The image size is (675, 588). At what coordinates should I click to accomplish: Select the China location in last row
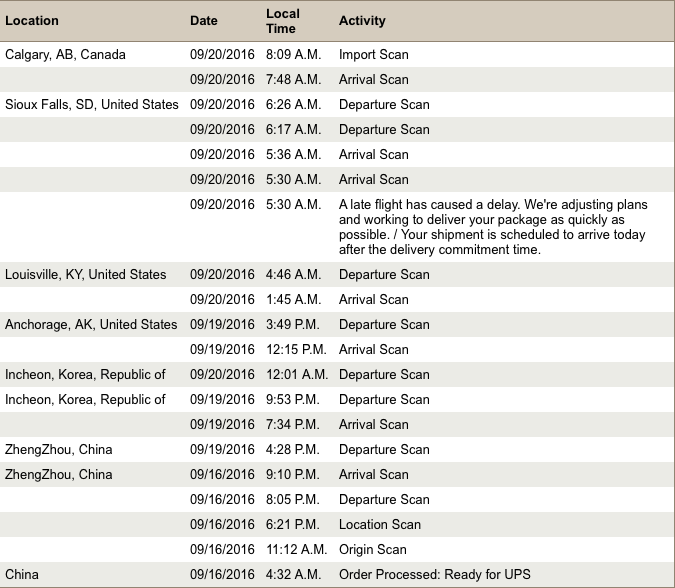pyautogui.click(x=22, y=574)
